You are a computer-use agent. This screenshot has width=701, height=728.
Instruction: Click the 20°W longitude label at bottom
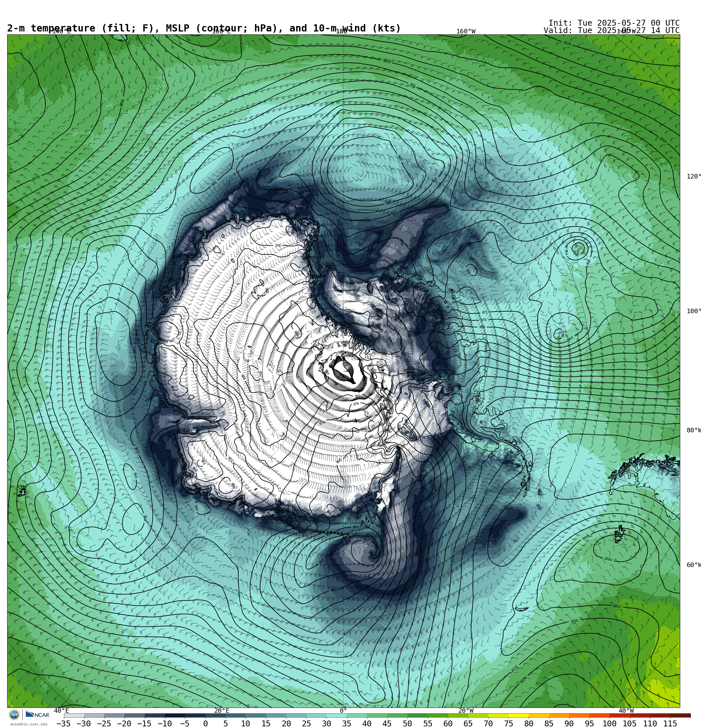tap(466, 710)
